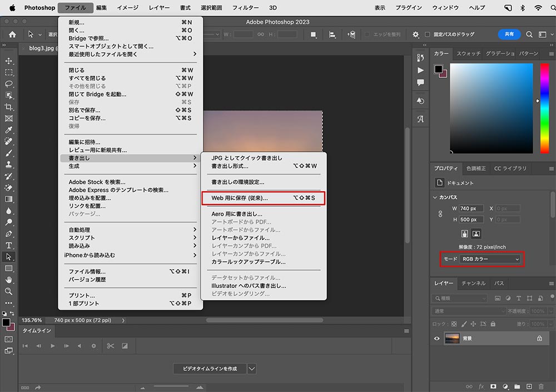The height and width of the screenshot is (392, 556).
Task: Select the Zoom tool
Action: 8,291
